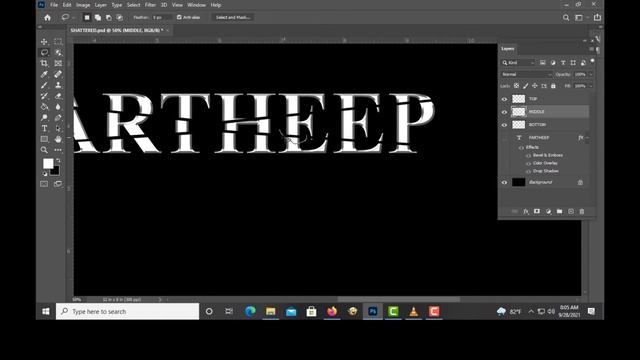Change screen mode from the tools panel
Image resolution: width=640 pixels, height=360 pixels.
[58, 184]
